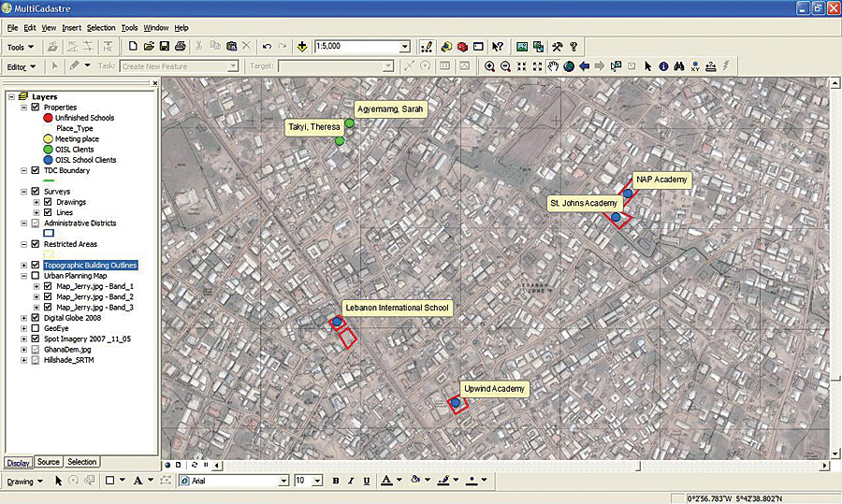Viewport: 842px width, 504px height.
Task: Open the Window menu
Action: (155, 28)
